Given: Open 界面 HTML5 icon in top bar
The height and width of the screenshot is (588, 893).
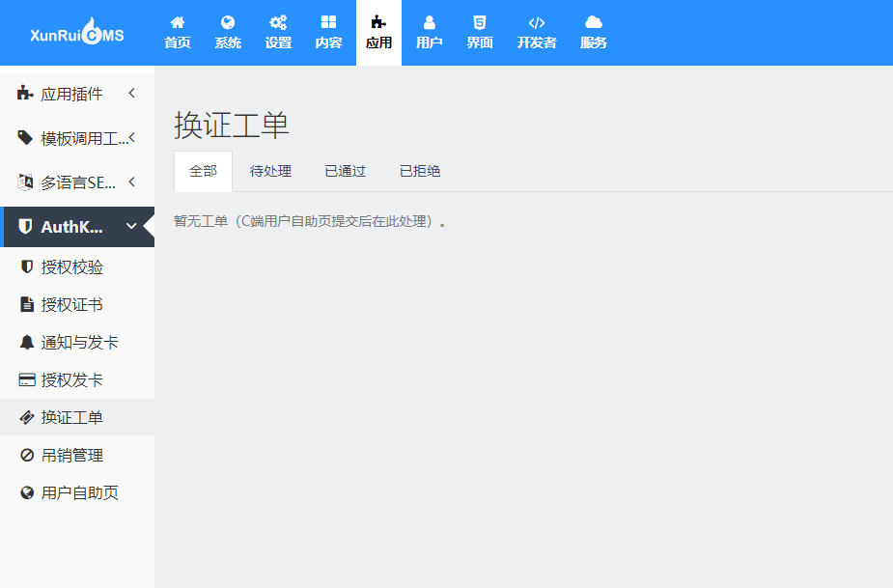Looking at the screenshot, I should (x=480, y=22).
